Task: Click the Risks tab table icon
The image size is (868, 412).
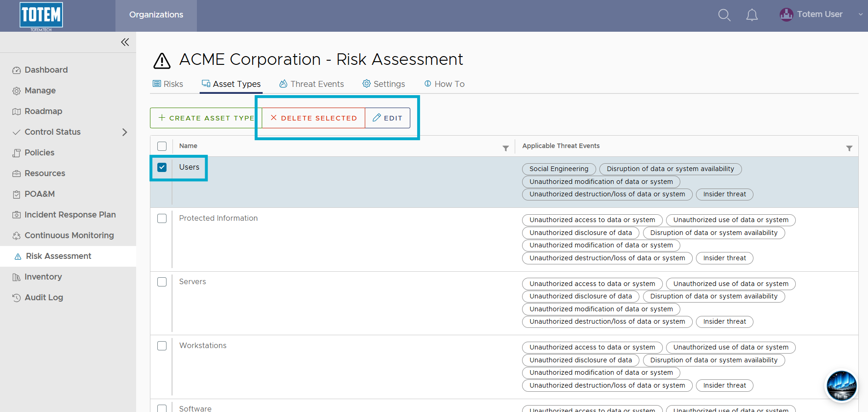Action: pyautogui.click(x=157, y=84)
